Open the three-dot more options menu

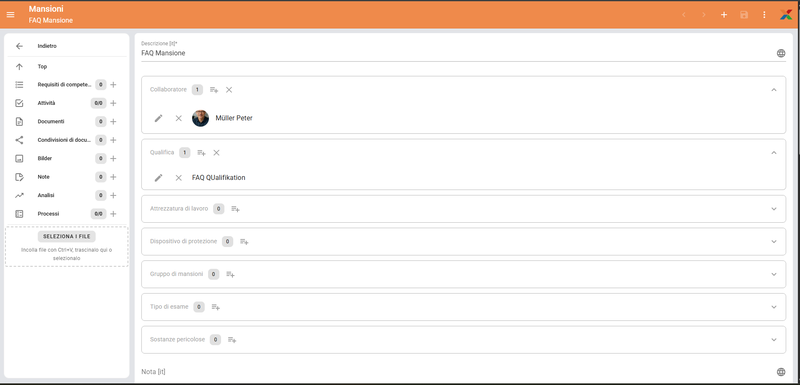[764, 15]
